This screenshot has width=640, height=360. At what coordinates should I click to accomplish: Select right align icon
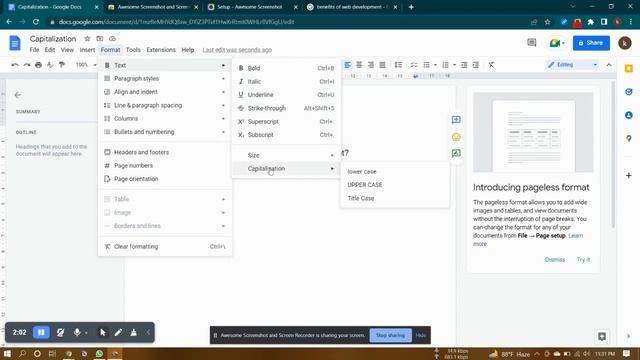point(371,65)
